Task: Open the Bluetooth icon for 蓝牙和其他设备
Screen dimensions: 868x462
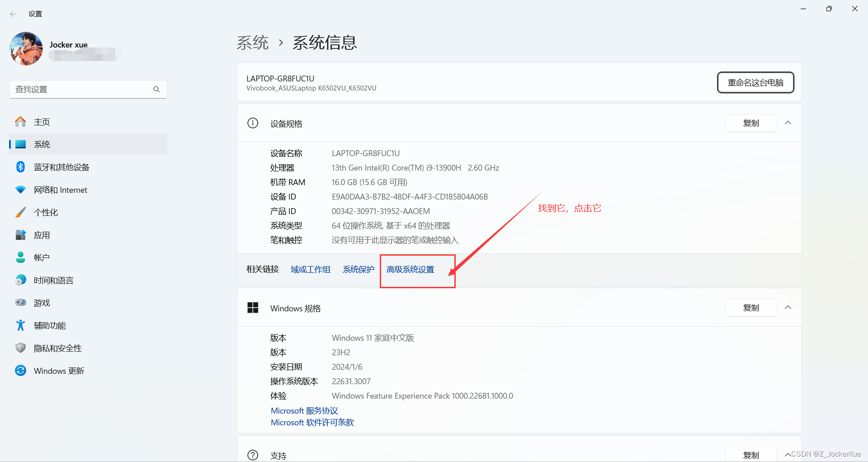Action: pyautogui.click(x=20, y=167)
